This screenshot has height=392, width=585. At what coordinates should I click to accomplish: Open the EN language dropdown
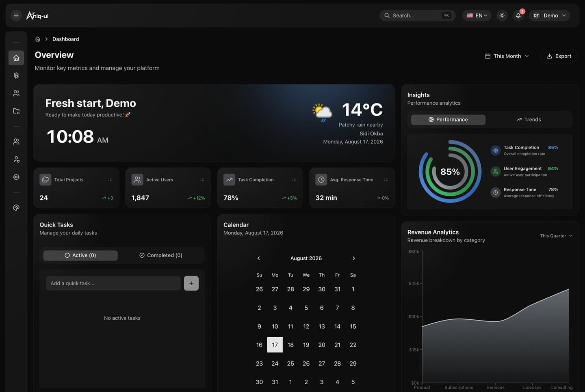477,15
